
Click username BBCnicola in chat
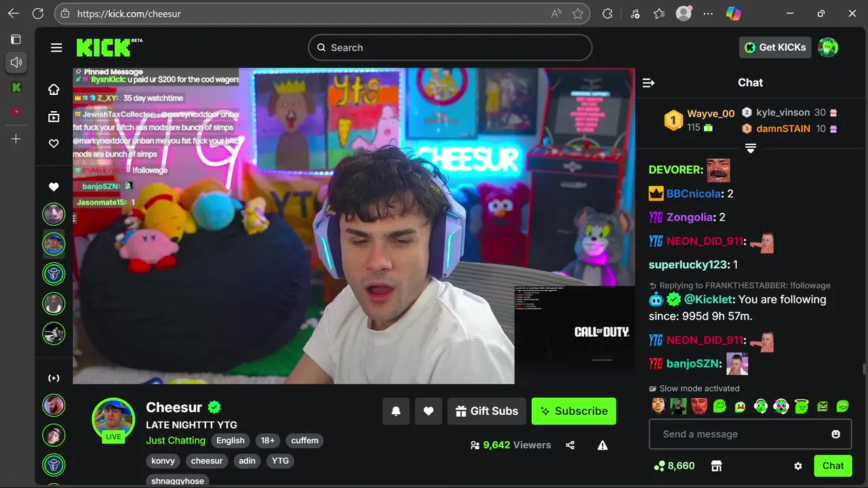tap(694, 194)
